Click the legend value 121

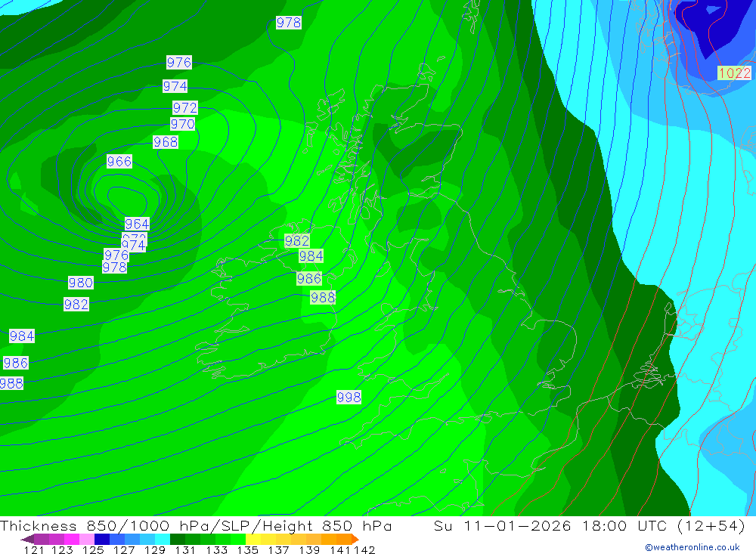pos(34,550)
